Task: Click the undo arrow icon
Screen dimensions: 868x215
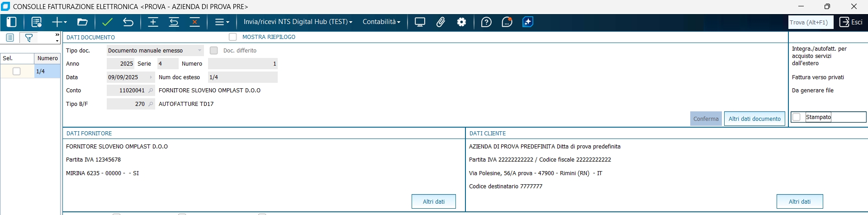Action: 128,22
